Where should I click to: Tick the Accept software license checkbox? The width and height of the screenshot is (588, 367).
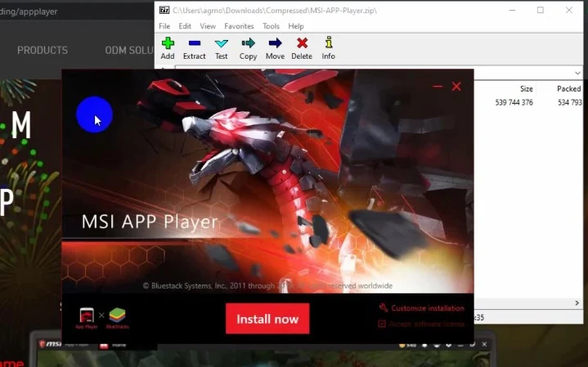click(x=382, y=324)
